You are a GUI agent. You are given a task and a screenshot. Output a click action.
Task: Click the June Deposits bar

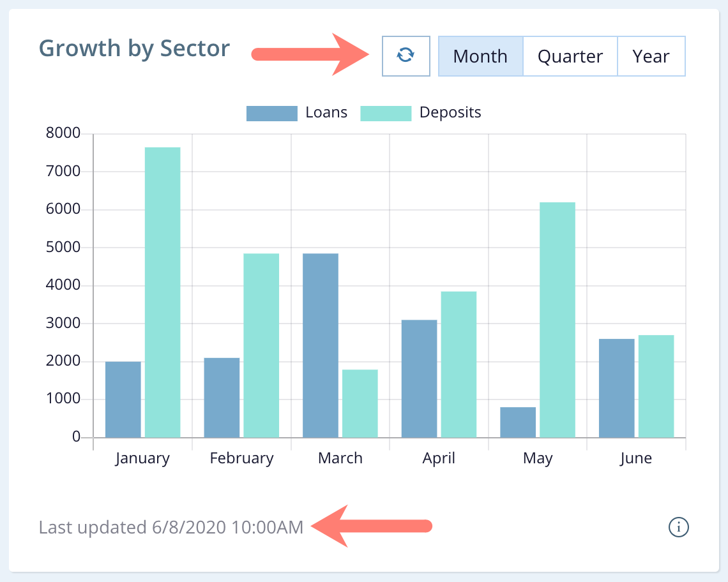[656, 386]
